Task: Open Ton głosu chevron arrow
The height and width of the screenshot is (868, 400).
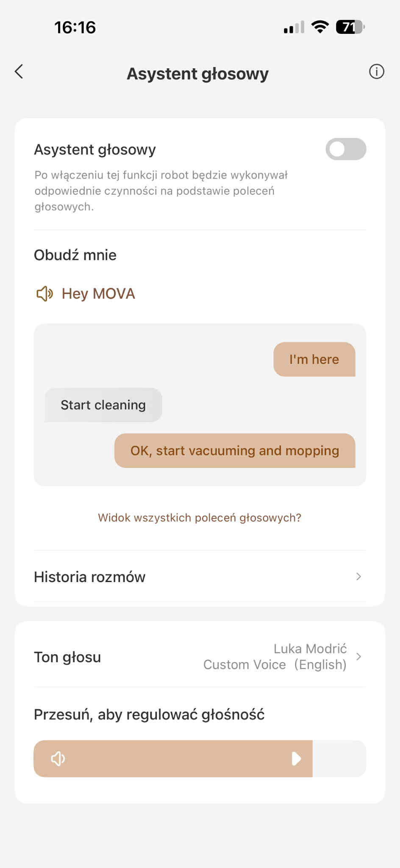Action: click(358, 657)
